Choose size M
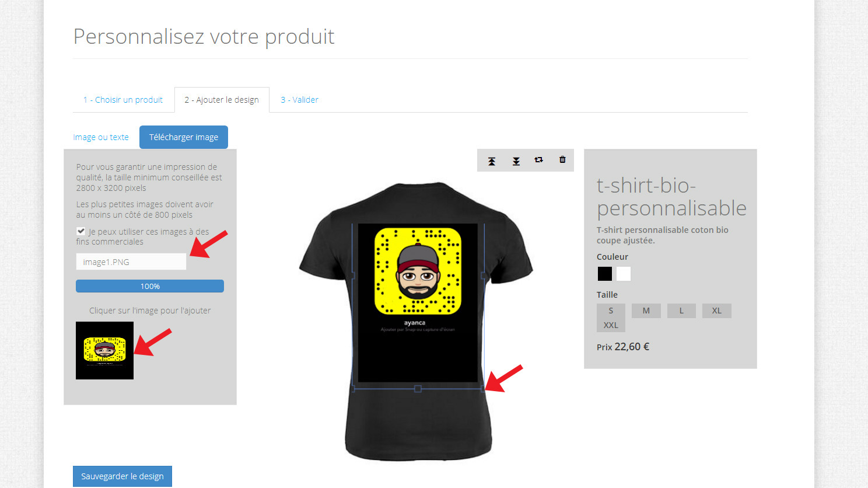 coord(646,311)
